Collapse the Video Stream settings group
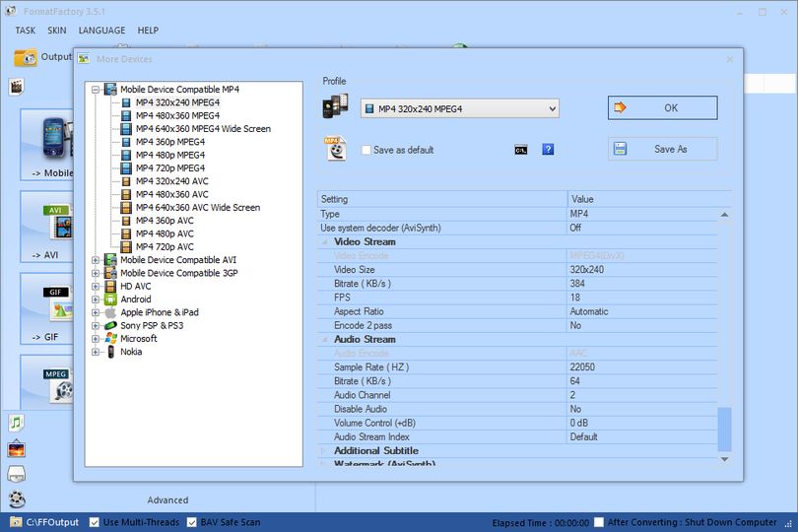798x532 pixels. [x=324, y=242]
